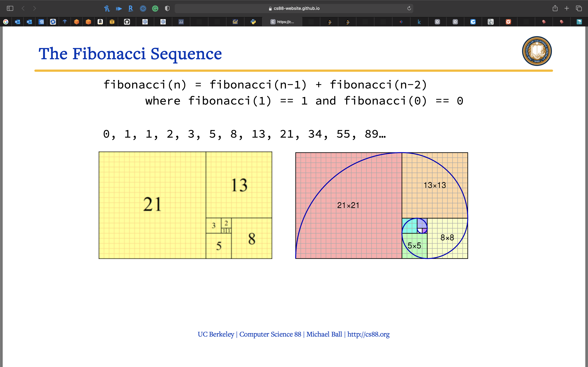
Task: Switch to the Google tab
Action: pos(6,22)
